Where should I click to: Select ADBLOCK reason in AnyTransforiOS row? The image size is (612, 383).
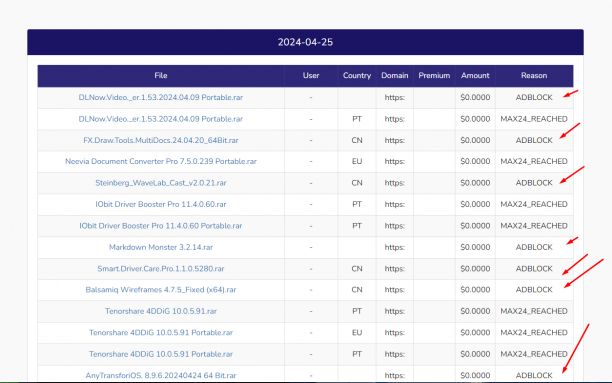[x=534, y=376]
